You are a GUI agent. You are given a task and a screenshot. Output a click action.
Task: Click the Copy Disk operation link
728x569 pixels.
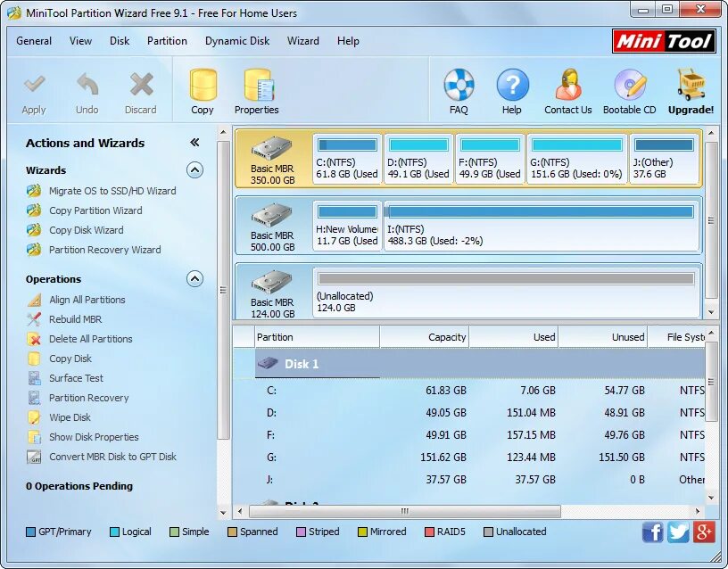pos(70,359)
